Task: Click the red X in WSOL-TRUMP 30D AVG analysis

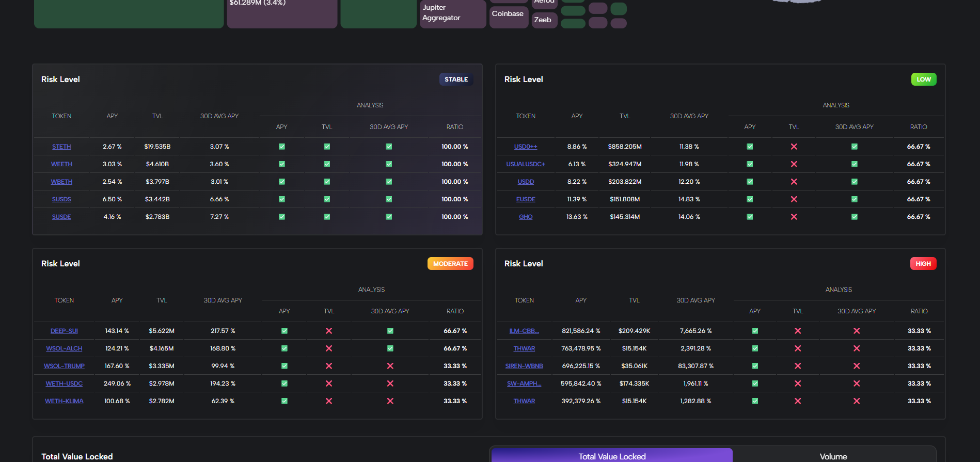Action: click(x=390, y=366)
